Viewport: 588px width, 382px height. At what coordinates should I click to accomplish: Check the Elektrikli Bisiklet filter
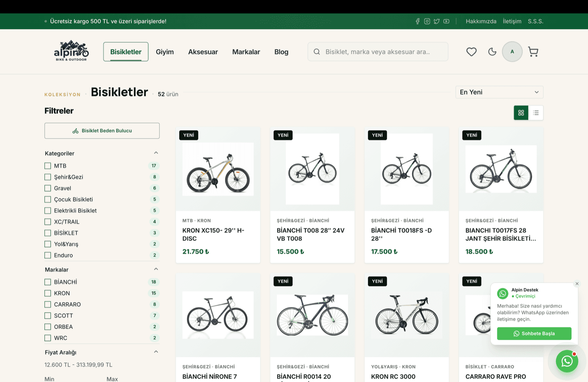(x=48, y=211)
